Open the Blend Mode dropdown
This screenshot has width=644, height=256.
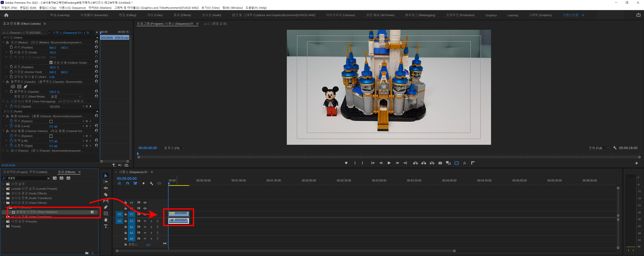[x=66, y=96]
